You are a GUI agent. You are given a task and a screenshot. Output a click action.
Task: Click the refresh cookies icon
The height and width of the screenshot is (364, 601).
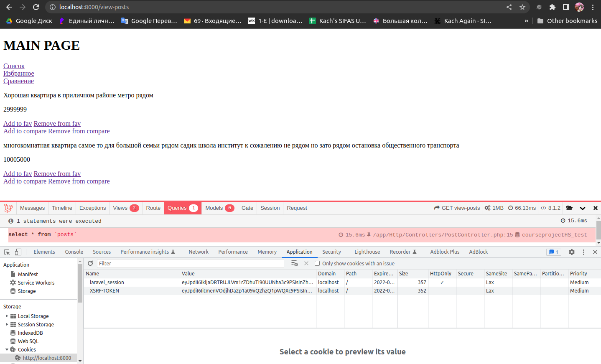(90, 263)
